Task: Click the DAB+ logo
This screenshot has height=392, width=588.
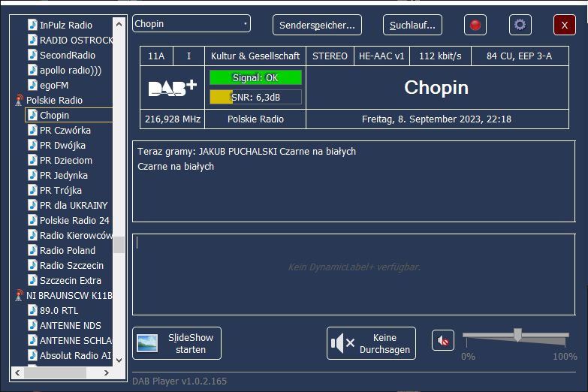Action: click(172, 88)
